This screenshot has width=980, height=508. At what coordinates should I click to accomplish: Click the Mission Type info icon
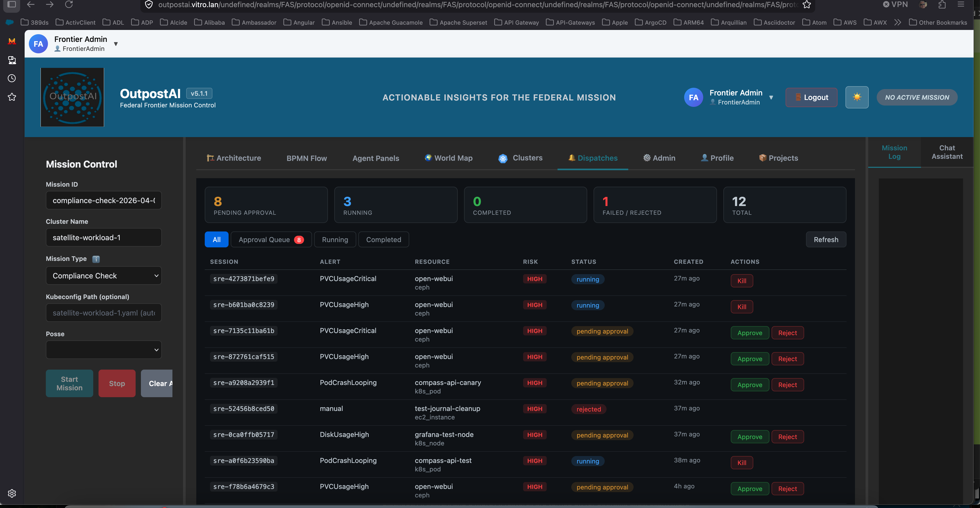[x=96, y=259]
